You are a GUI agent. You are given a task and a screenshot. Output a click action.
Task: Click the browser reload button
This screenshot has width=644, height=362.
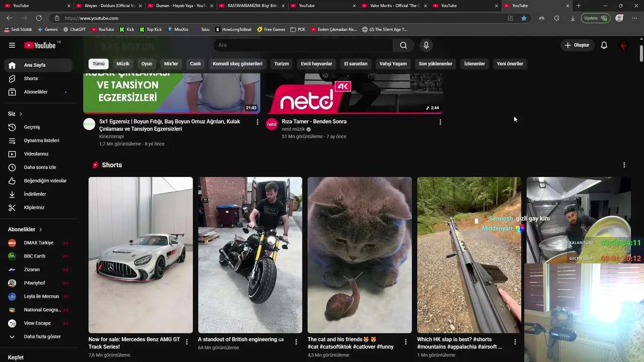[39, 18]
